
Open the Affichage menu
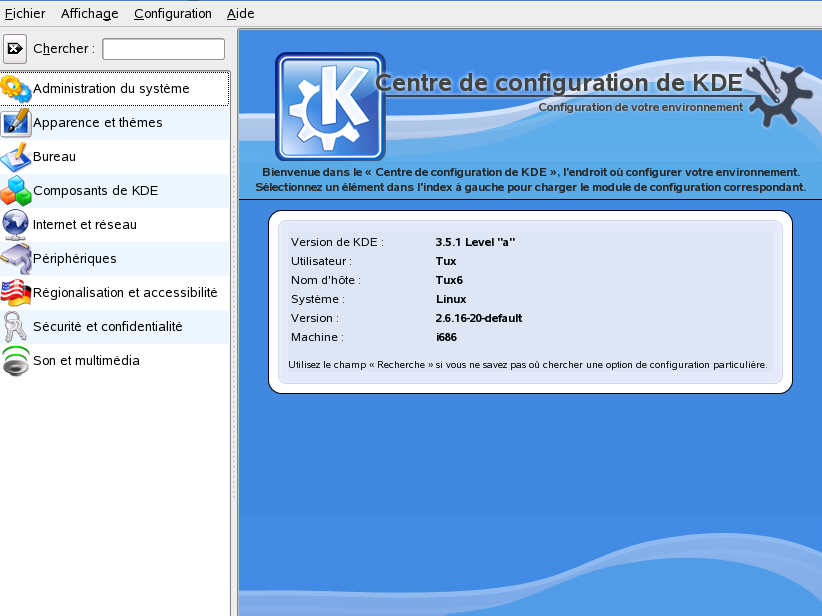[89, 13]
